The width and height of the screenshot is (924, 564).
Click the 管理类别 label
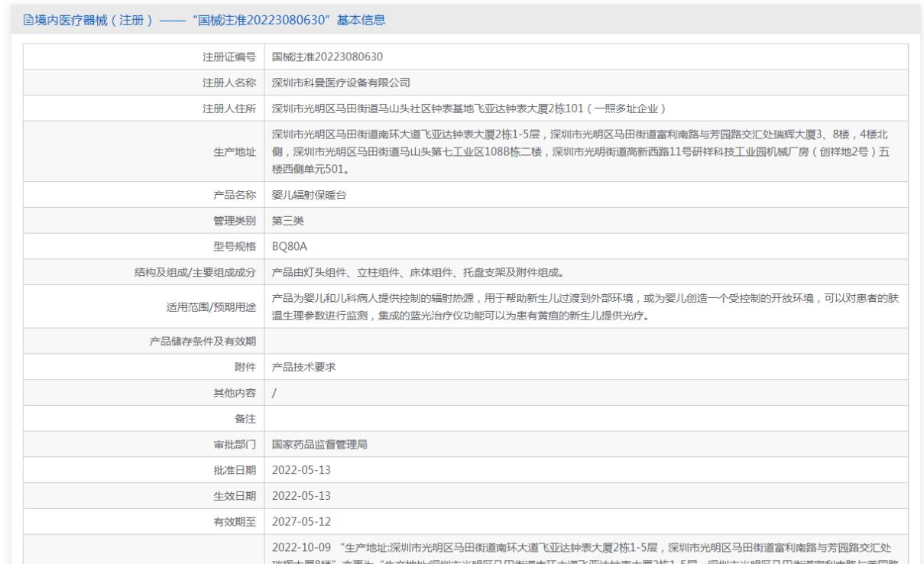coord(235,222)
